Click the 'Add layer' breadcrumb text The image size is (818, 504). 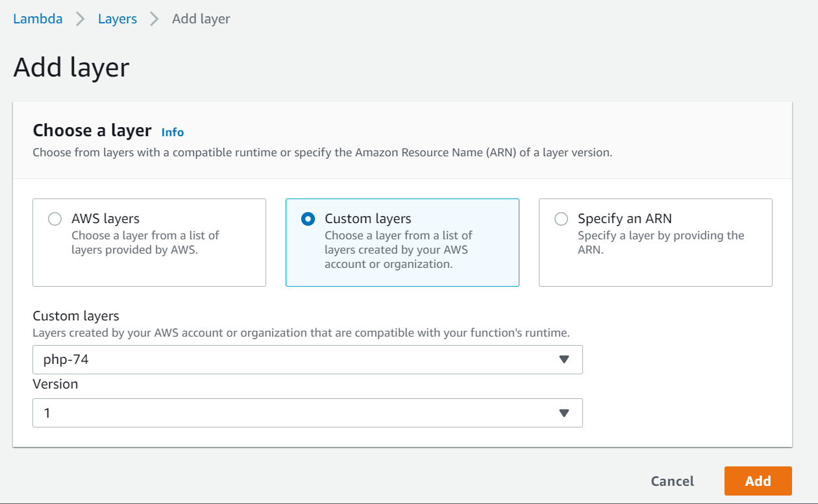pyautogui.click(x=201, y=19)
